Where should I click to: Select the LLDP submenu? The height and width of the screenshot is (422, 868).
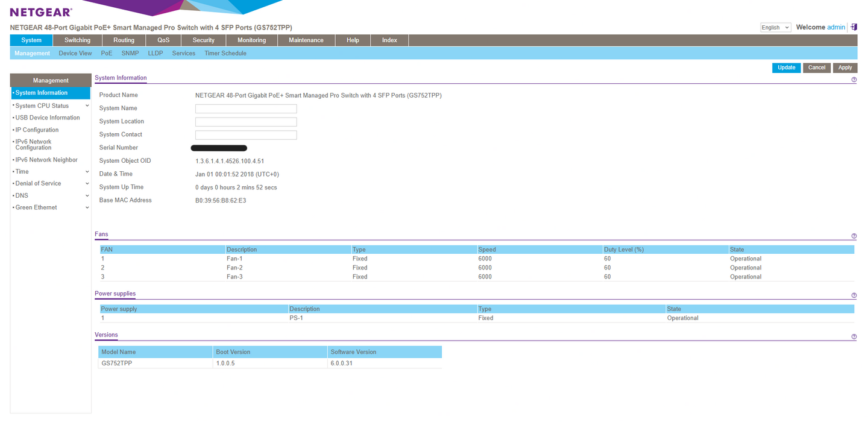[156, 53]
